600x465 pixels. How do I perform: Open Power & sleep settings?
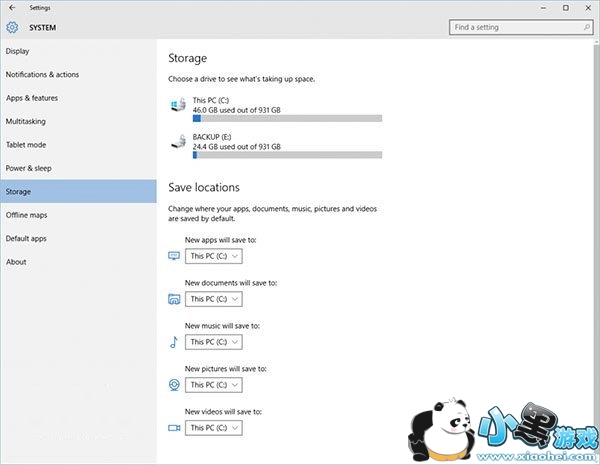pyautogui.click(x=78, y=168)
